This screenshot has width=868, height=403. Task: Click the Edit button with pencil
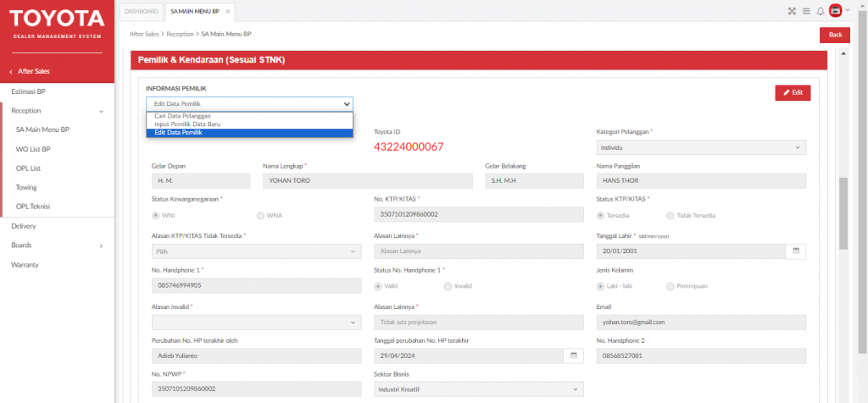pyautogui.click(x=793, y=93)
